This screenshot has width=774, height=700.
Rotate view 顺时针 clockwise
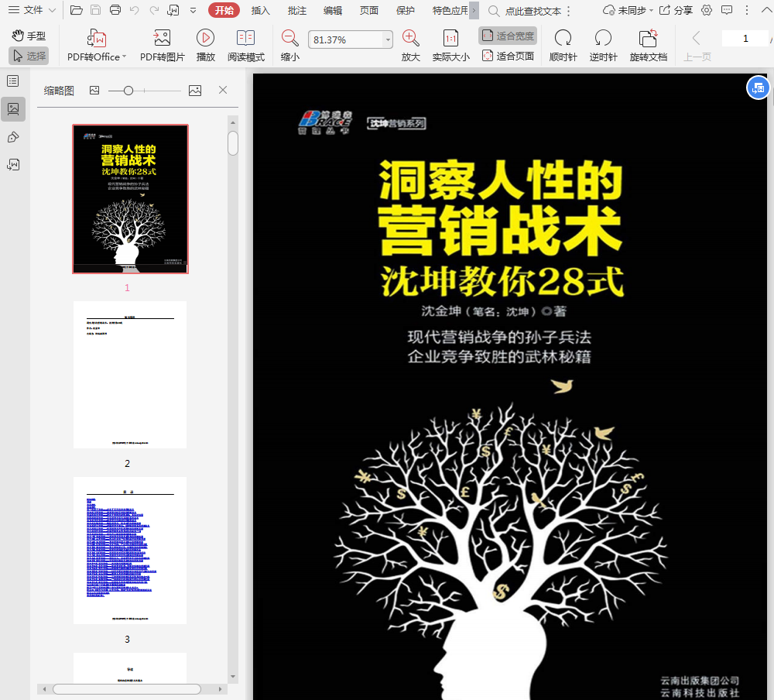tap(563, 45)
